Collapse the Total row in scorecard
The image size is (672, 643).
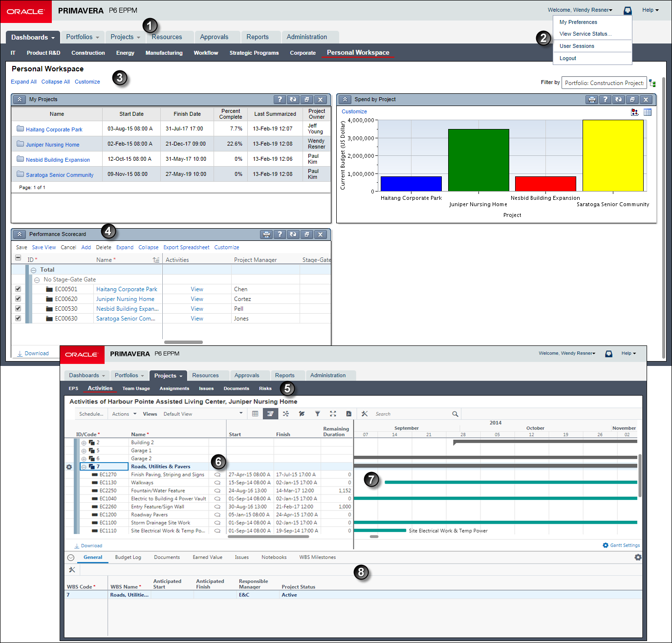click(x=34, y=270)
